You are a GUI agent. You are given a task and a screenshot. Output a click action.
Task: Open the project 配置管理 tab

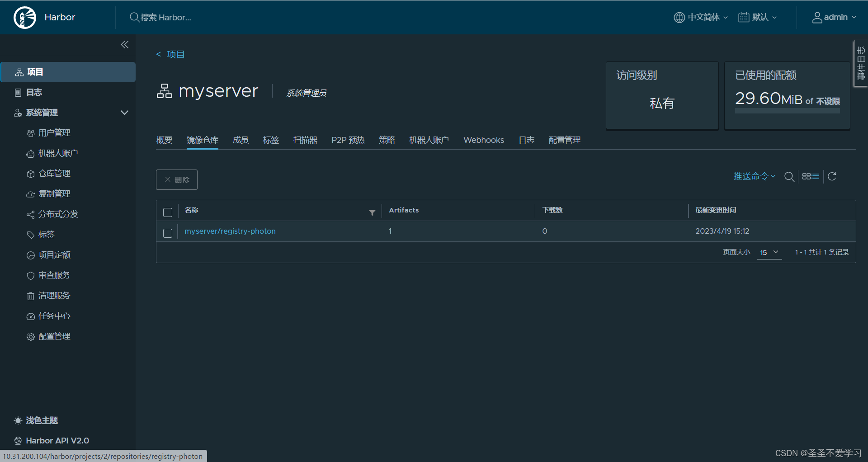click(x=565, y=140)
